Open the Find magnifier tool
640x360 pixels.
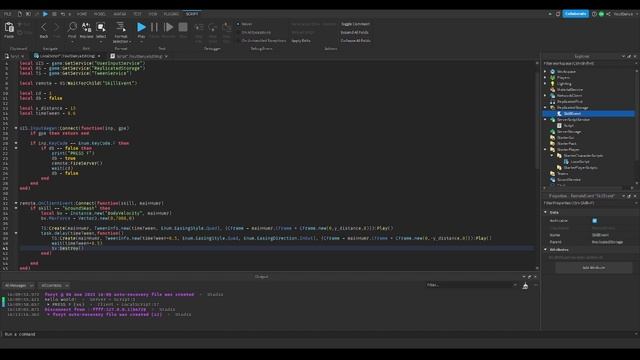pos(72,27)
